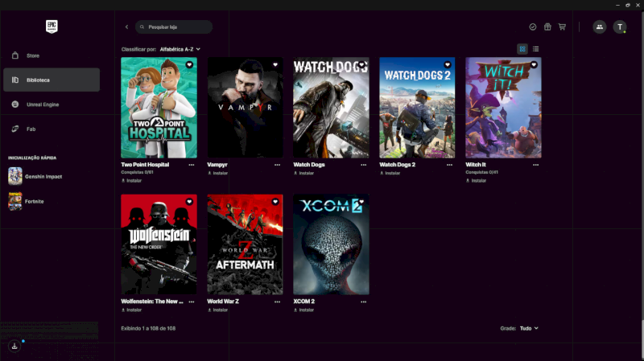Open the friends list icon
This screenshot has width=644, height=361.
coord(600,27)
